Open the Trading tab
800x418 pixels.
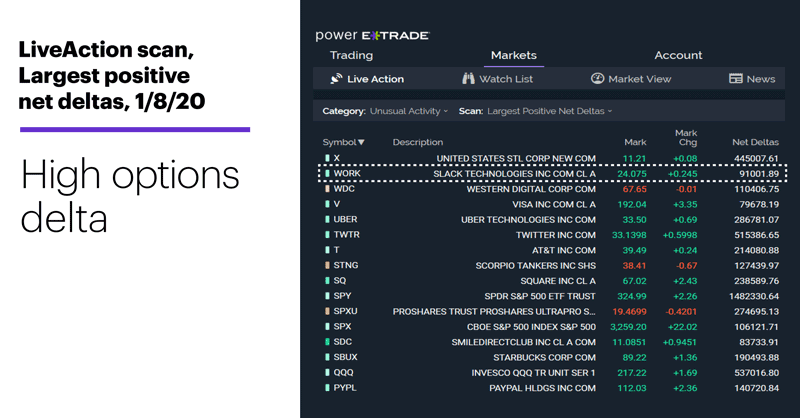[351, 55]
